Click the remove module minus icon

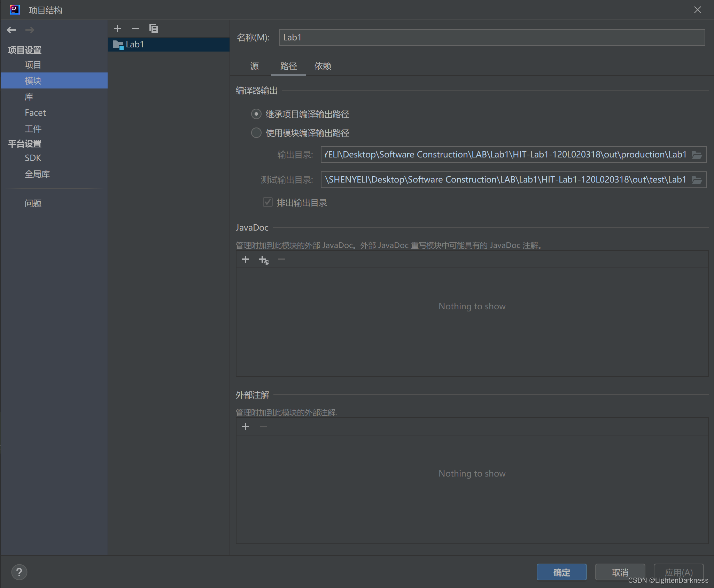[135, 29]
